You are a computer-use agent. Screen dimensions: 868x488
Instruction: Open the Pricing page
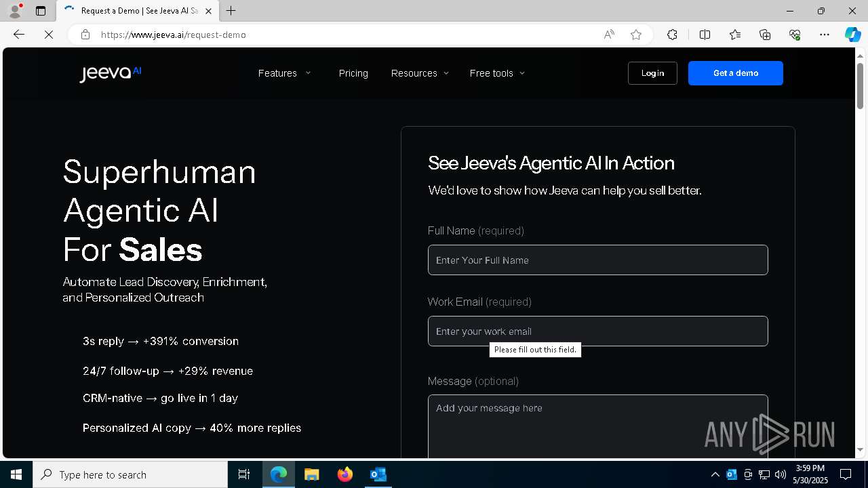[353, 73]
